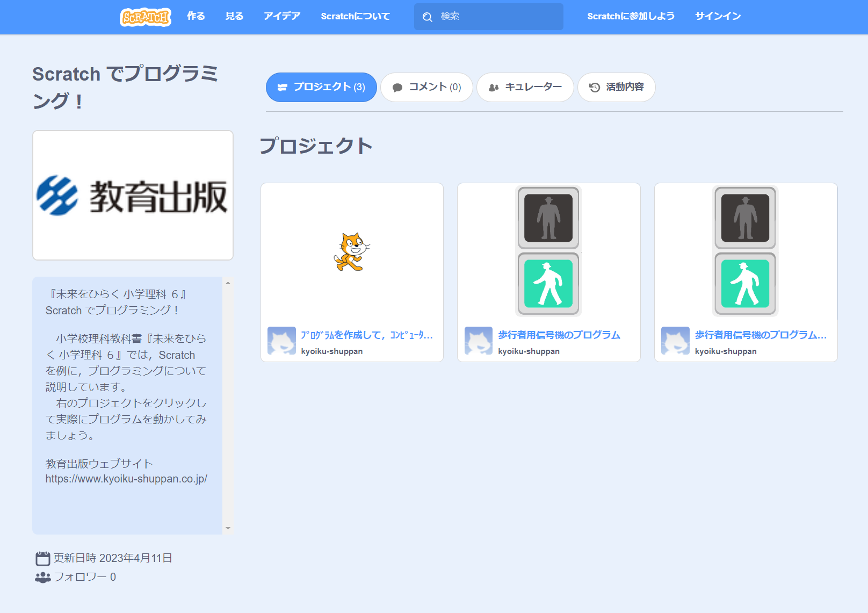The image size is (868, 613).
Task: Open the 歩行者用信号機のプログラム project thumbnail
Action: (549, 251)
